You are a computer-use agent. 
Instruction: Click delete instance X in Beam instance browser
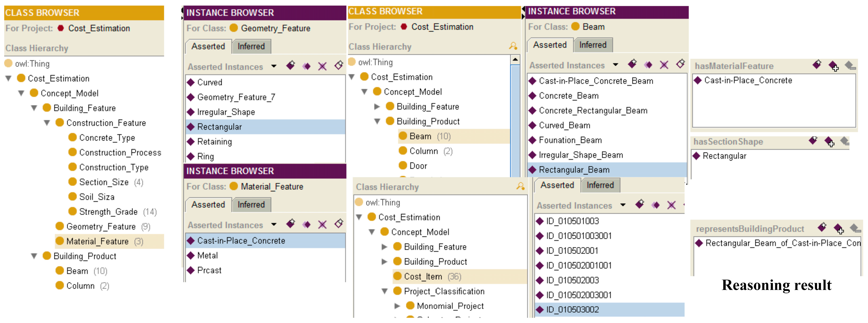click(664, 65)
